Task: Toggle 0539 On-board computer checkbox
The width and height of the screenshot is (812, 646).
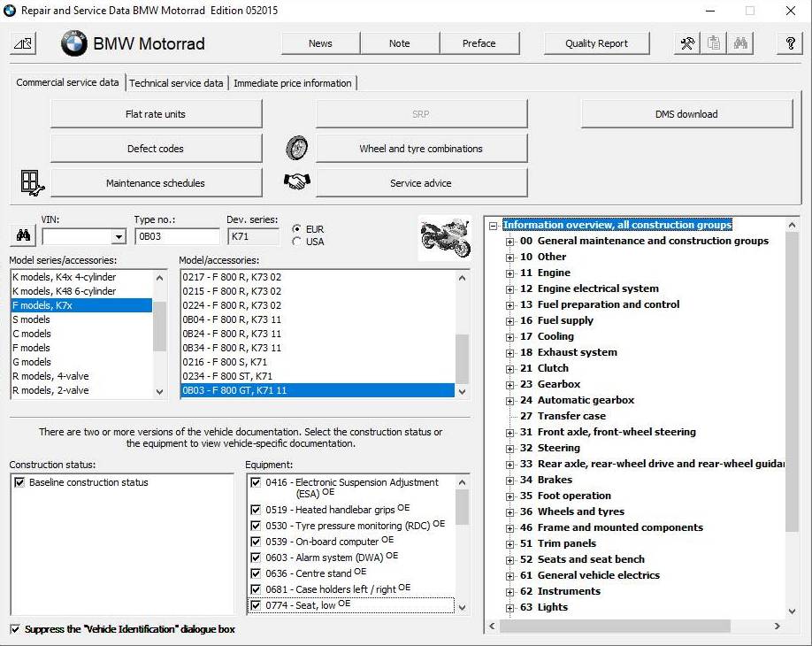Action: coord(256,542)
